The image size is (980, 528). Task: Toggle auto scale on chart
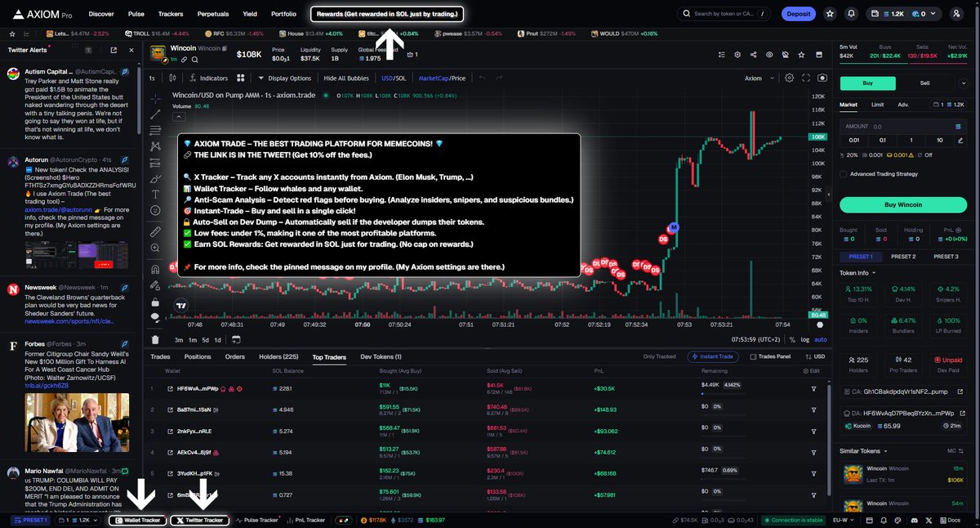pyautogui.click(x=821, y=339)
